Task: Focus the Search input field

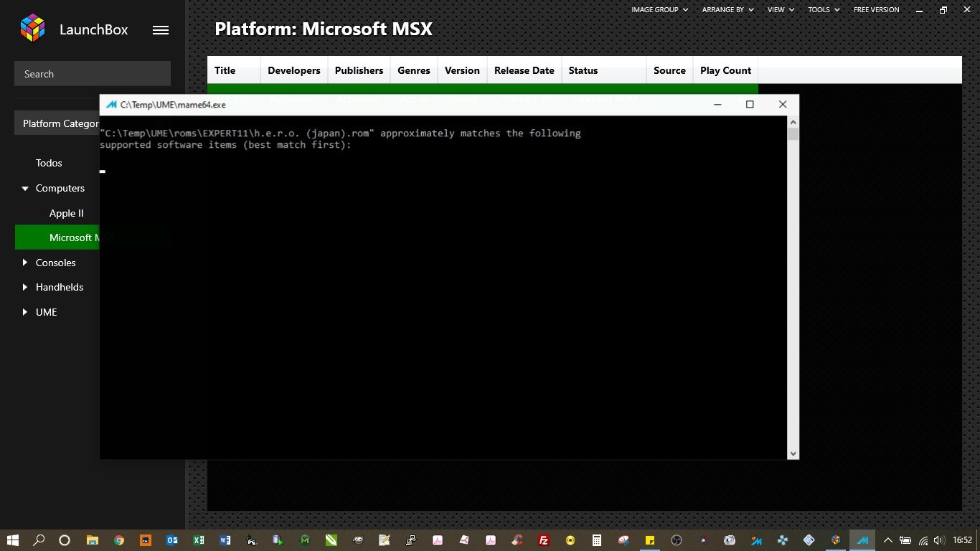Action: coord(93,74)
